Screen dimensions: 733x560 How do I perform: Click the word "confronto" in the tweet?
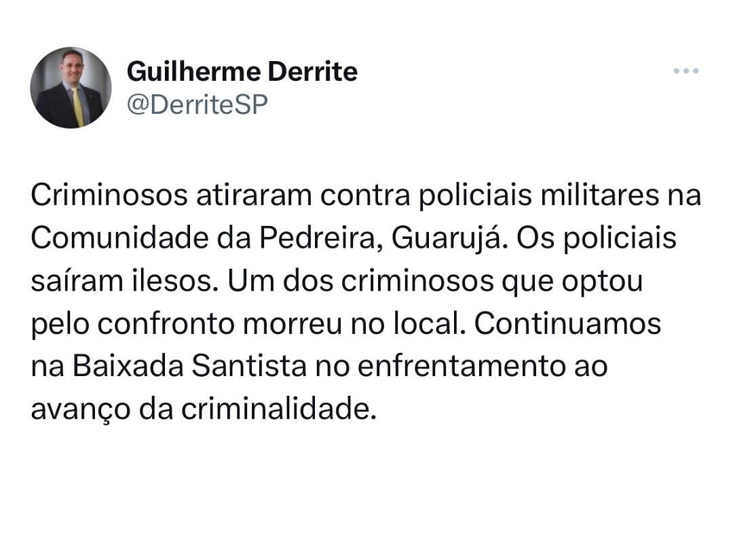pyautogui.click(x=166, y=324)
